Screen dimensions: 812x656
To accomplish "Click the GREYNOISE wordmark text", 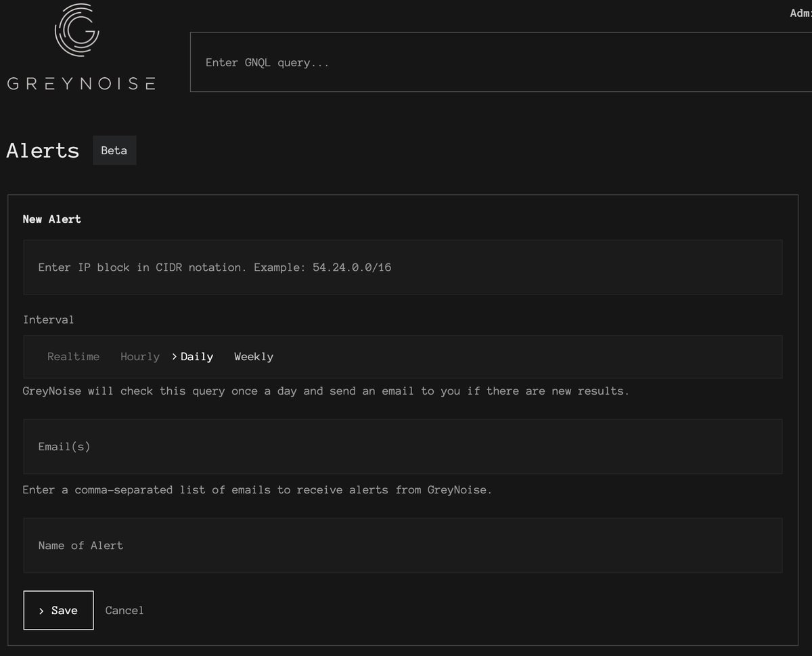I will click(81, 84).
